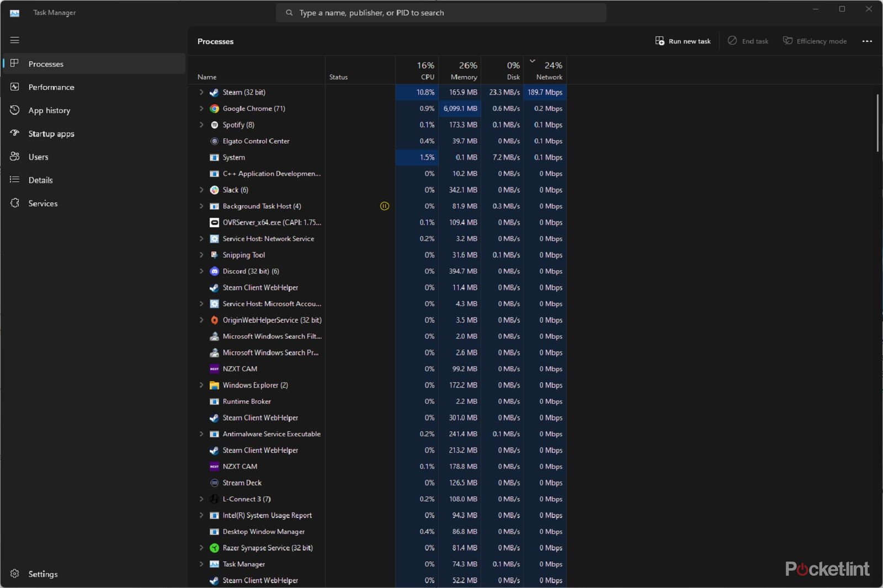
Task: Click the Snipping Tool icon
Action: click(214, 255)
